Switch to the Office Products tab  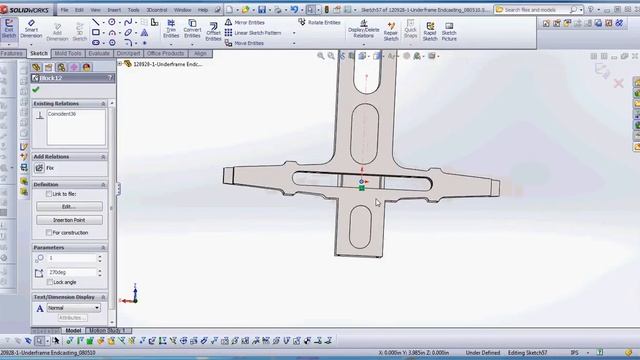pos(165,53)
